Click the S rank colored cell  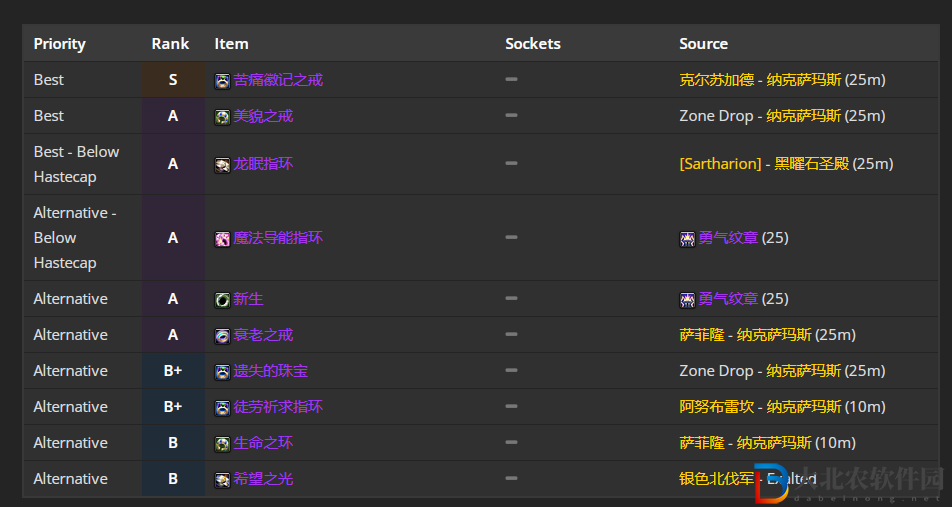[x=173, y=80]
